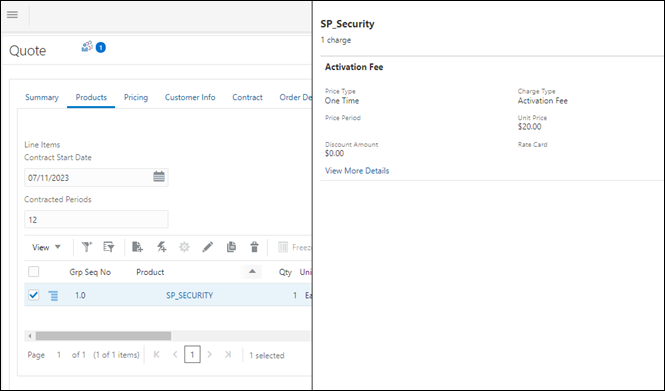The height and width of the screenshot is (391, 665).
Task: Click the Contract Start Date field
Action: [x=96, y=177]
